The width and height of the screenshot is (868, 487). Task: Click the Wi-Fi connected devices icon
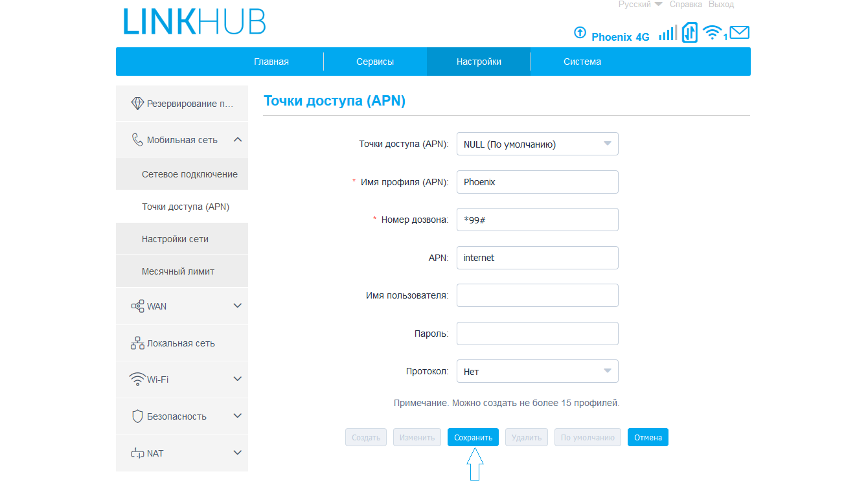click(713, 32)
